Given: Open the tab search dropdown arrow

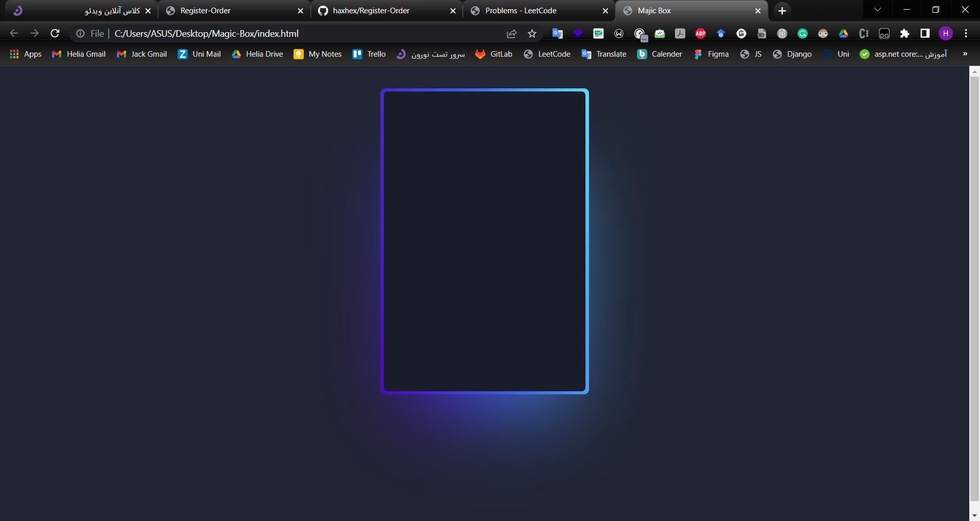Looking at the screenshot, I should 877,10.
